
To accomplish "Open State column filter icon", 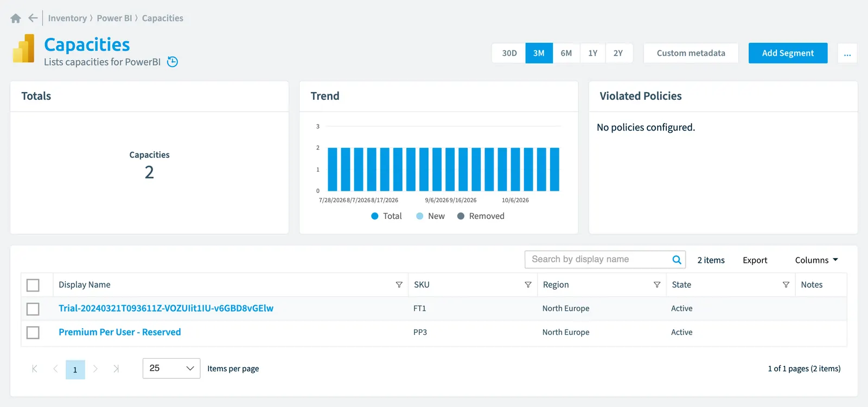I will [786, 285].
